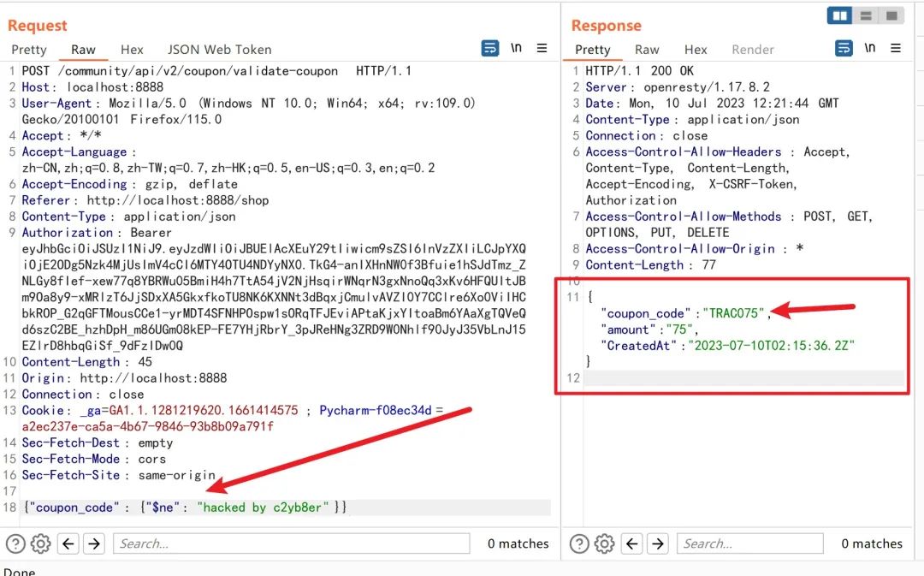
Task: Open the JSON Web Token tab
Action: tap(219, 50)
